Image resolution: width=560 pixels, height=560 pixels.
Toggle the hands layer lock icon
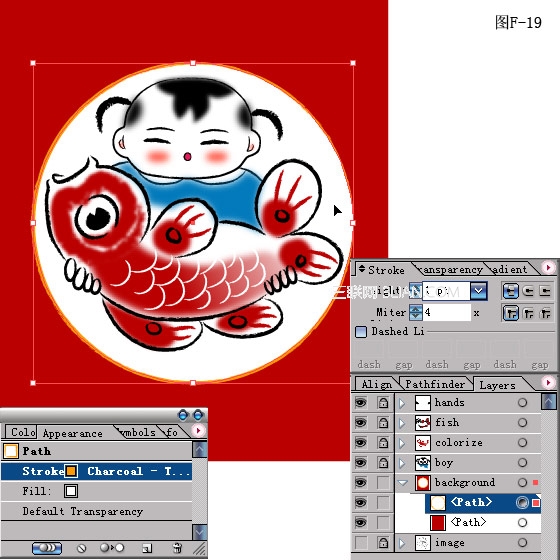(383, 402)
